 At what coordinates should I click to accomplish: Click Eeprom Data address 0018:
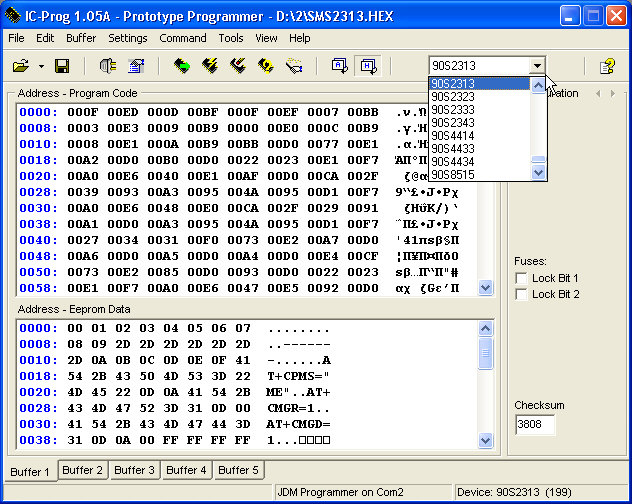(x=39, y=376)
